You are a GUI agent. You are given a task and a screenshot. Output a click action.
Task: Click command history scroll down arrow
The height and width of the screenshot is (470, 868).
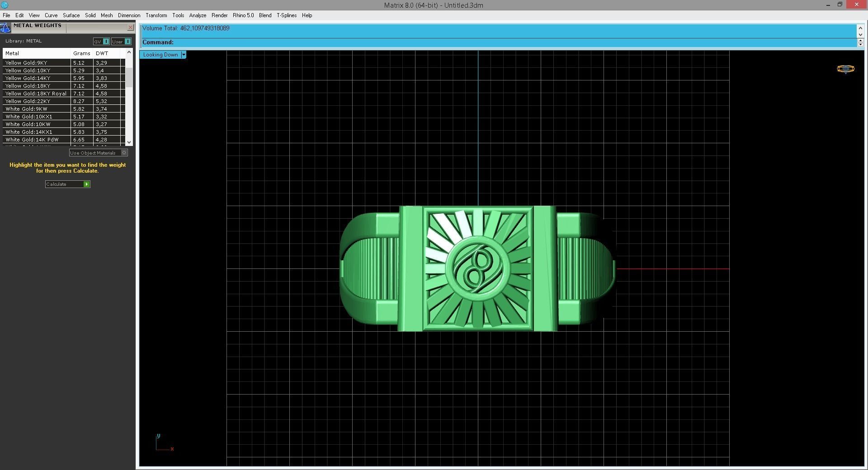pos(860,34)
